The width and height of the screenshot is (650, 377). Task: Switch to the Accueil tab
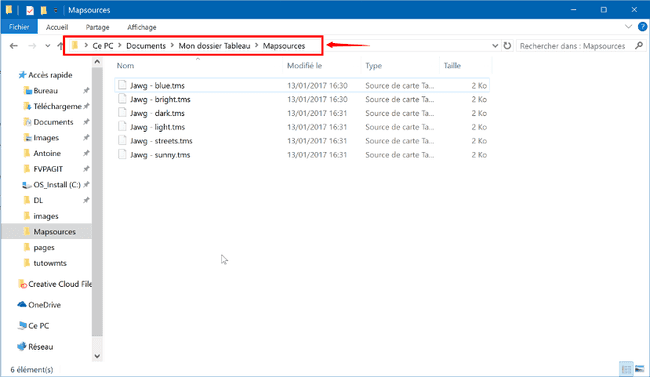[57, 27]
